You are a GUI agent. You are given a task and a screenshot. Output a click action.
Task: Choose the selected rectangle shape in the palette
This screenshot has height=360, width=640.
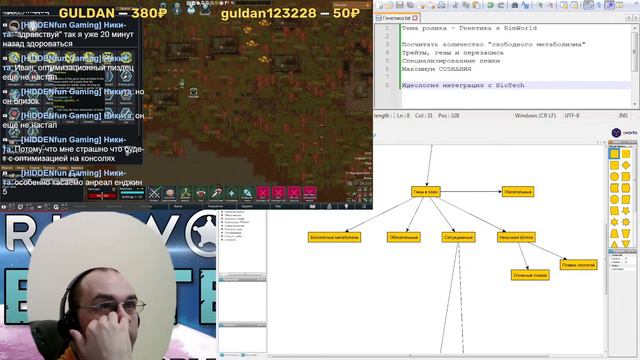(614, 154)
